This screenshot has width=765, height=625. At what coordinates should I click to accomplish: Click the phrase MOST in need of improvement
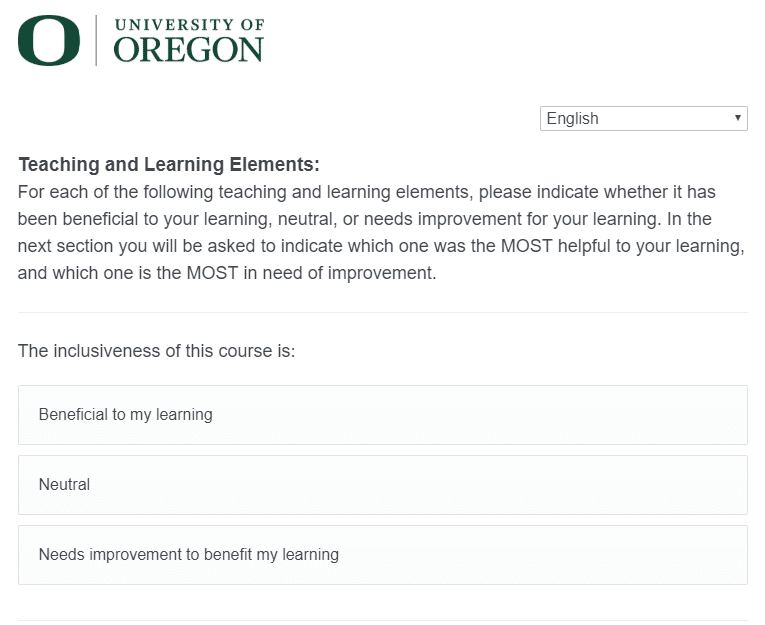(311, 273)
